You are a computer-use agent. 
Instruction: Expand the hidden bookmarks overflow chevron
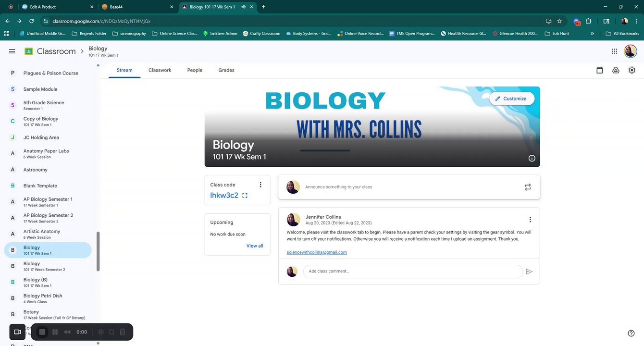tap(592, 34)
